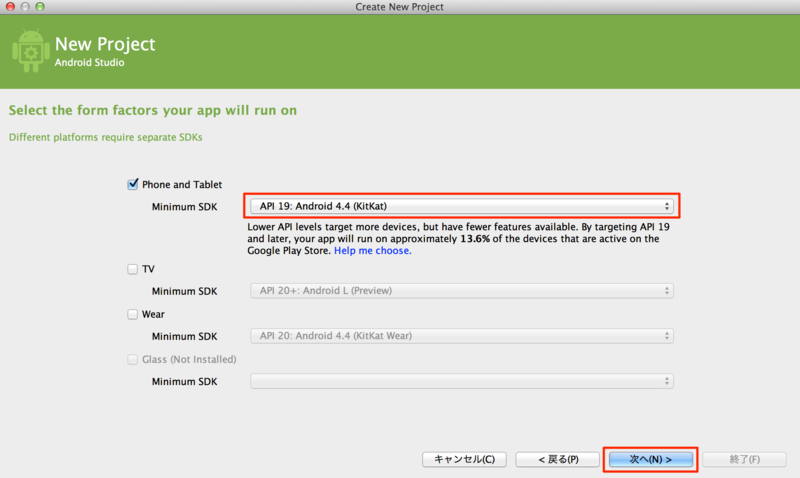Image resolution: width=800 pixels, height=478 pixels.
Task: Open the TV Minimum SDK dropdown
Action: tap(462, 291)
